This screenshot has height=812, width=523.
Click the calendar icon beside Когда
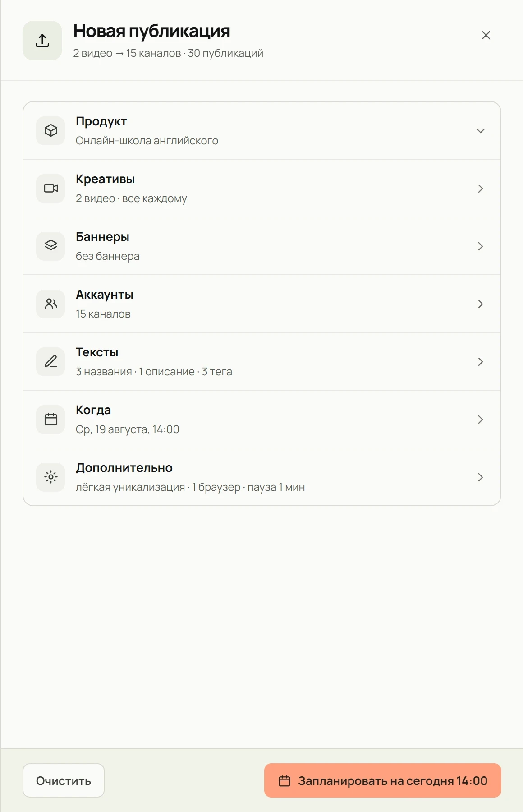click(51, 419)
